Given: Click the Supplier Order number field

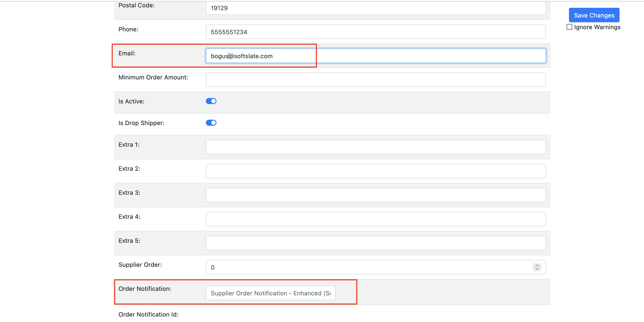Looking at the screenshot, I should pos(376,267).
